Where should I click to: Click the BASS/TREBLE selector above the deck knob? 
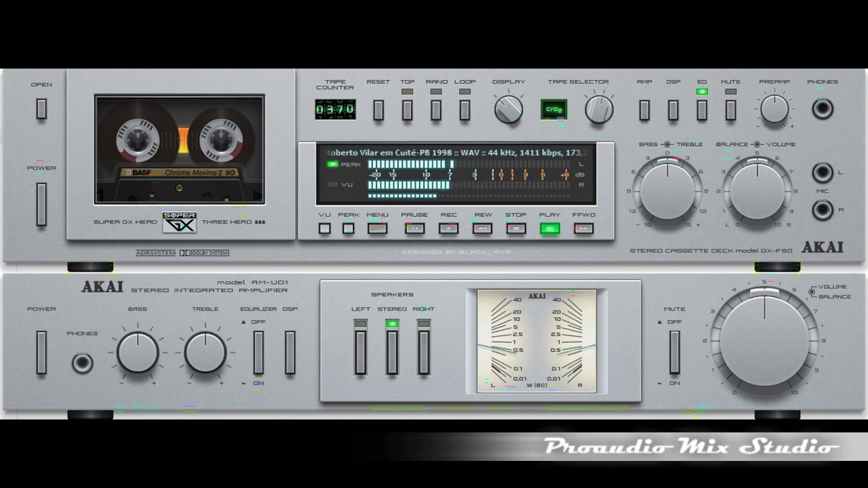coord(667,144)
